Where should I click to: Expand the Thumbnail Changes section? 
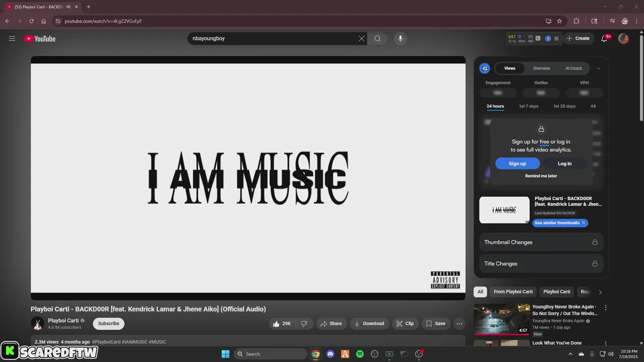point(541,242)
